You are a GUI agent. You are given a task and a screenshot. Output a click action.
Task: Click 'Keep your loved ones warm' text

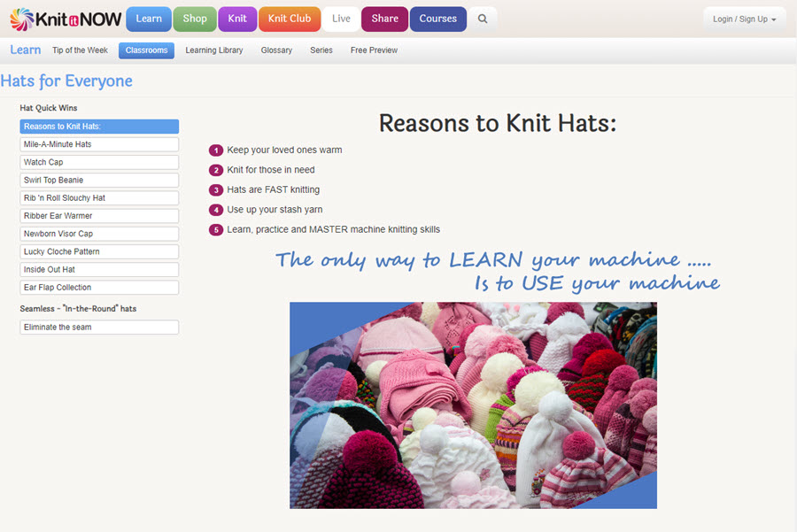point(284,150)
